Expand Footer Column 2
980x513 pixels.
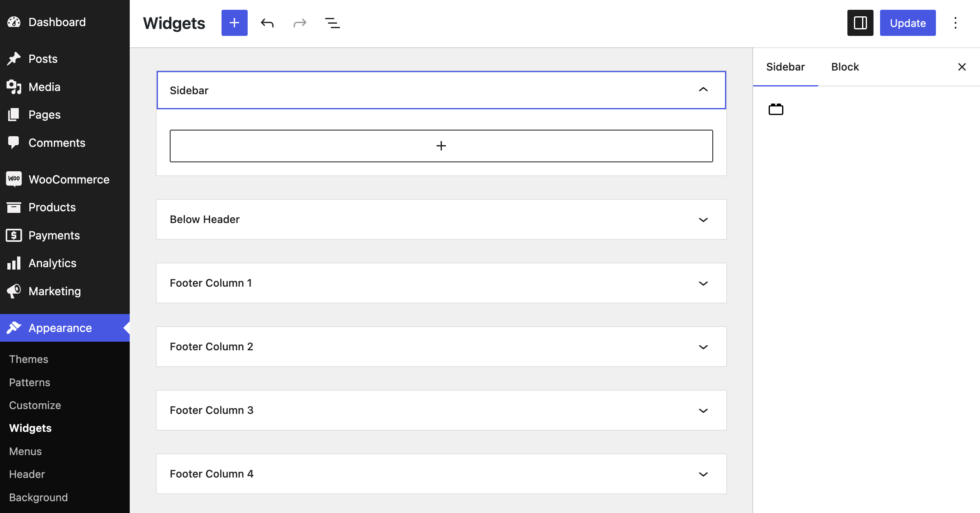point(703,347)
